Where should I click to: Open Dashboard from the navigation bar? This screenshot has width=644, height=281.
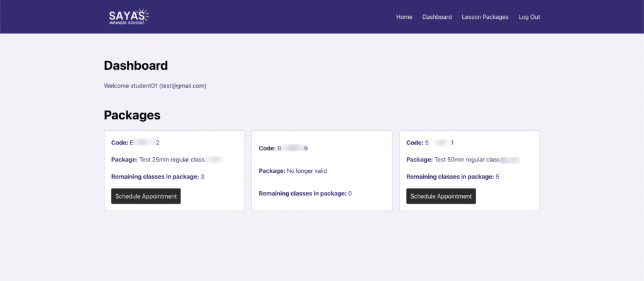(x=437, y=17)
